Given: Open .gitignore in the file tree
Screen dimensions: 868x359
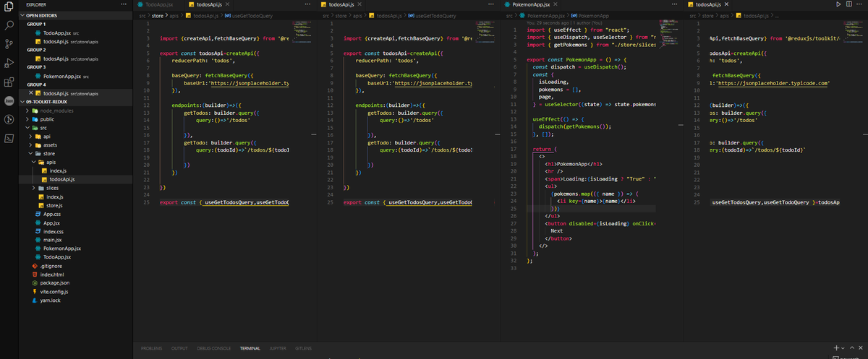Looking at the screenshot, I should 77,266.
